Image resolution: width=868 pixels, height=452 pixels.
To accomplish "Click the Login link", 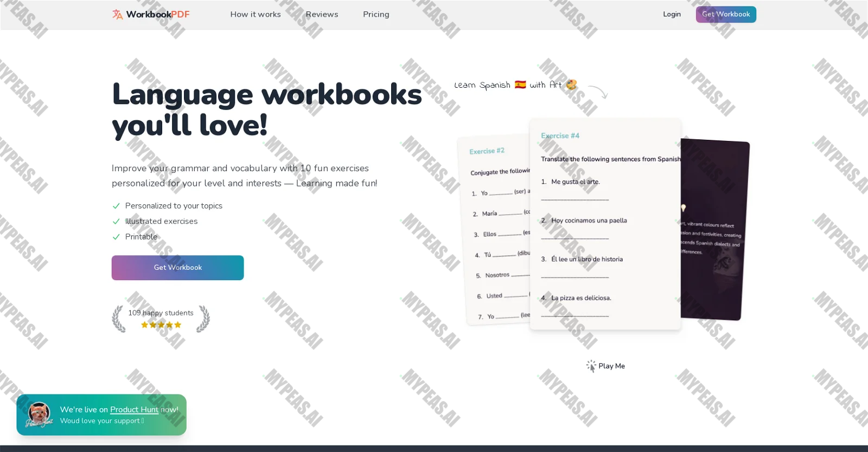I will point(672,14).
